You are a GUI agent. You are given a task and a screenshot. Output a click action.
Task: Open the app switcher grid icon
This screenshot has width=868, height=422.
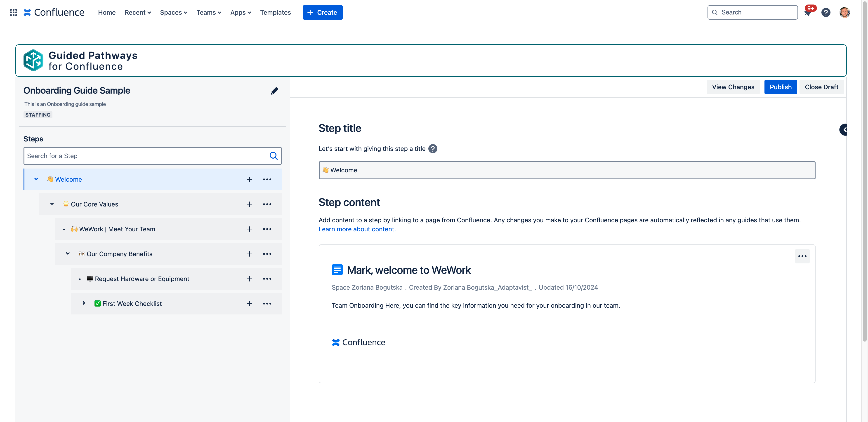[x=14, y=12]
